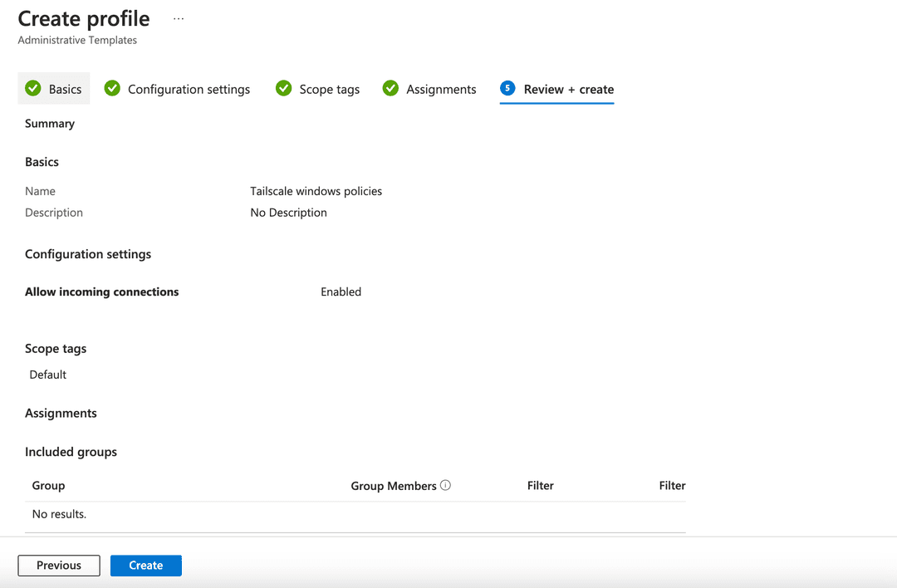Screen dimensions: 897x588
Task: Click the Group column header
Action: [47, 485]
